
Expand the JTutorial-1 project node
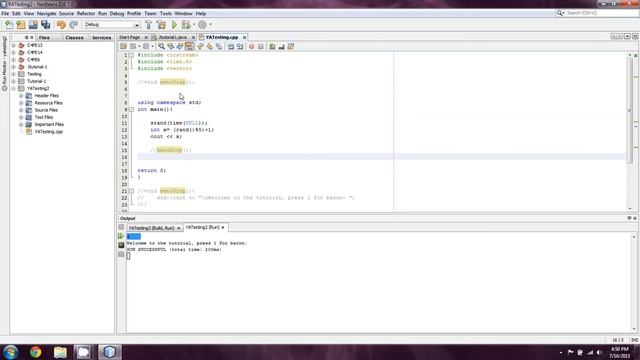click(x=13, y=67)
